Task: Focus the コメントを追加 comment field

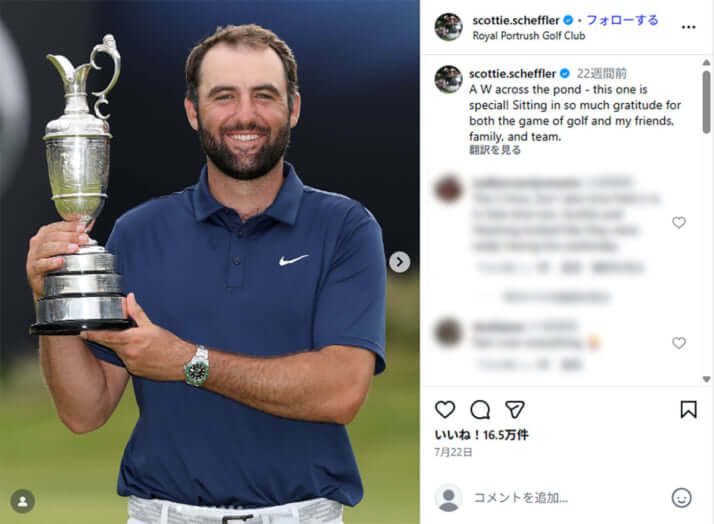Action: pos(567,498)
